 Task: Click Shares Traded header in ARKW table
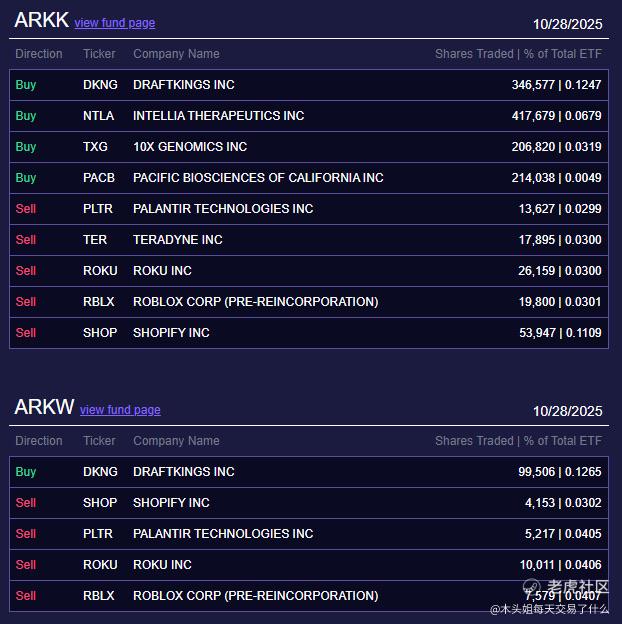(x=518, y=441)
